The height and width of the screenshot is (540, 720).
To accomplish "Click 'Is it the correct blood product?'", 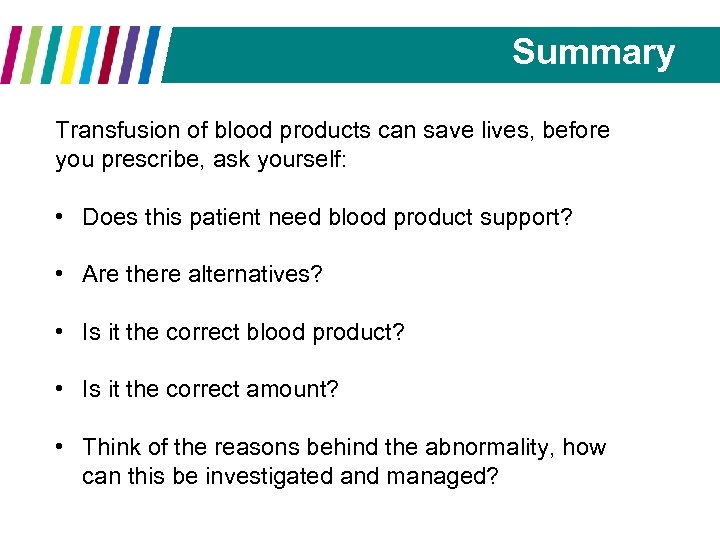I will point(243,332).
